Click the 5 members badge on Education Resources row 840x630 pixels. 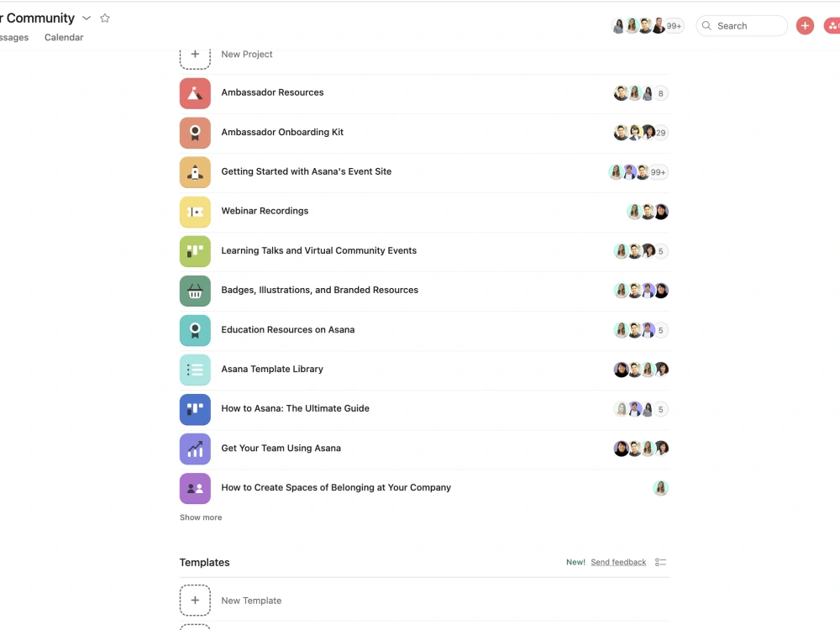coord(661,330)
